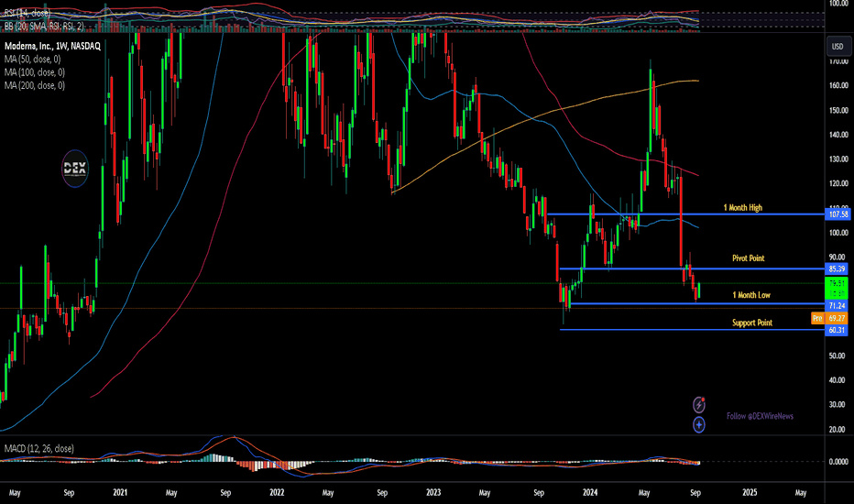854x504 pixels.
Task: Click the 20.00 price axis label
Action: tap(838, 430)
